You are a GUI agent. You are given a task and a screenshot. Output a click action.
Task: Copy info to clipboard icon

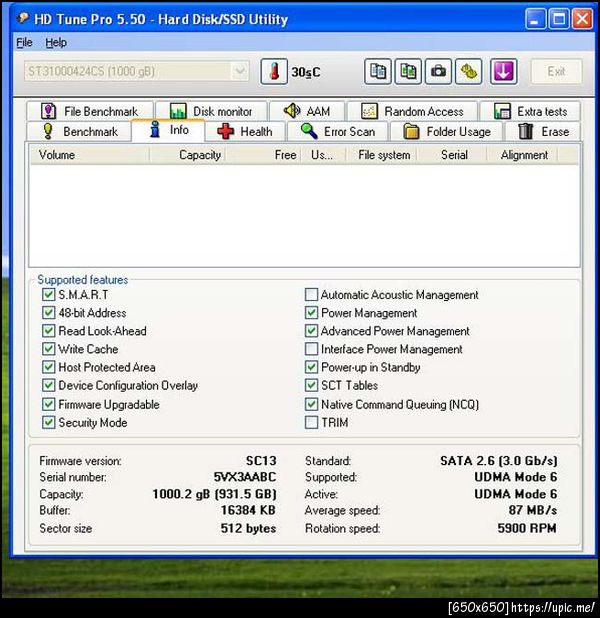(378, 71)
